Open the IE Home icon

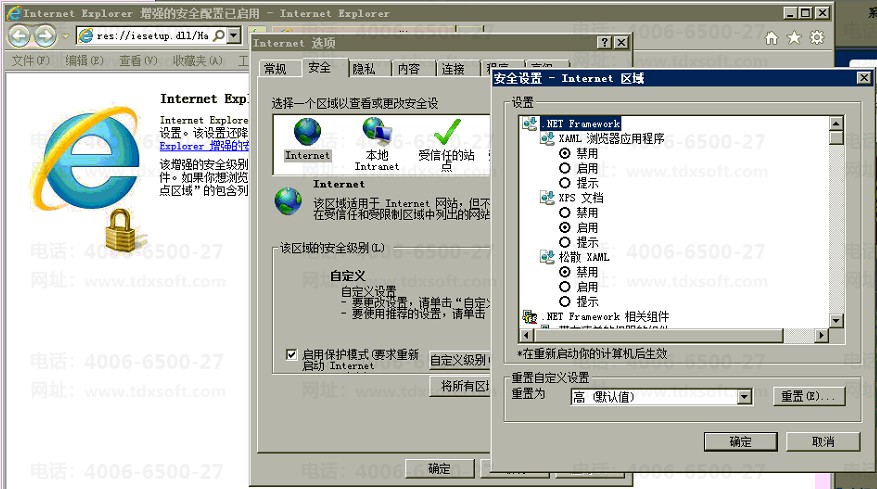tap(771, 38)
